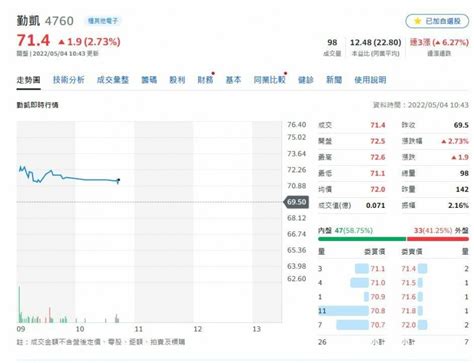
Task: Click the 連3漲 streak text
Action: coord(439,42)
